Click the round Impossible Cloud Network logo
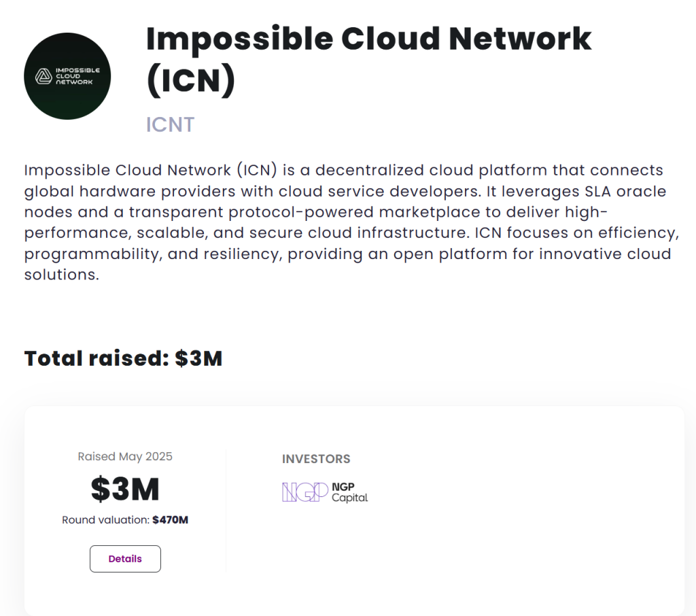Screen dimensions: 696x616 67,76
